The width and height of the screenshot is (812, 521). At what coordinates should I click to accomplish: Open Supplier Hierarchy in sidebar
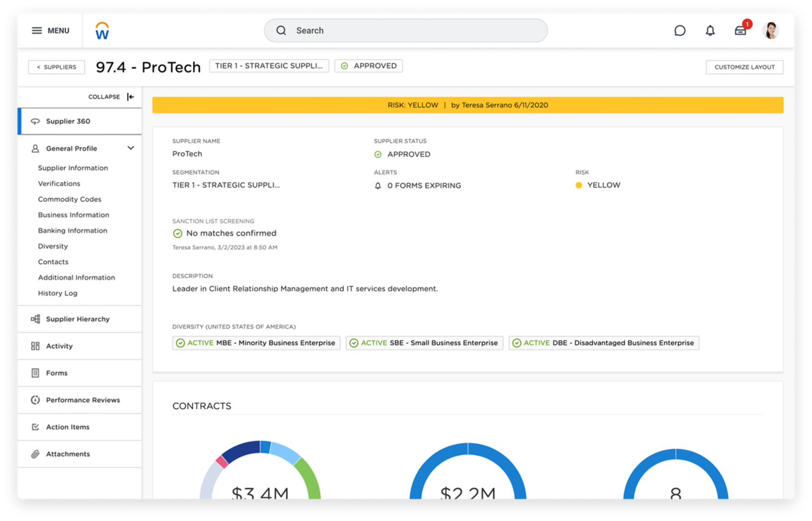pyautogui.click(x=77, y=320)
